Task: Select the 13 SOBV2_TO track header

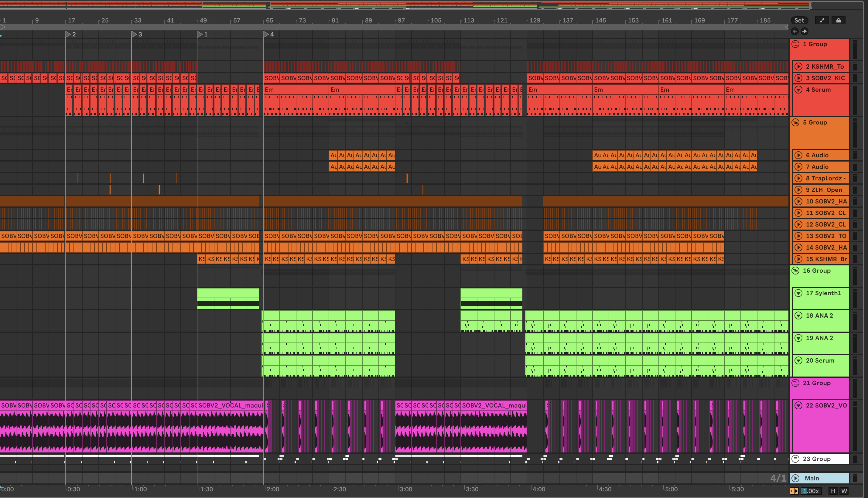Action: [x=825, y=236]
